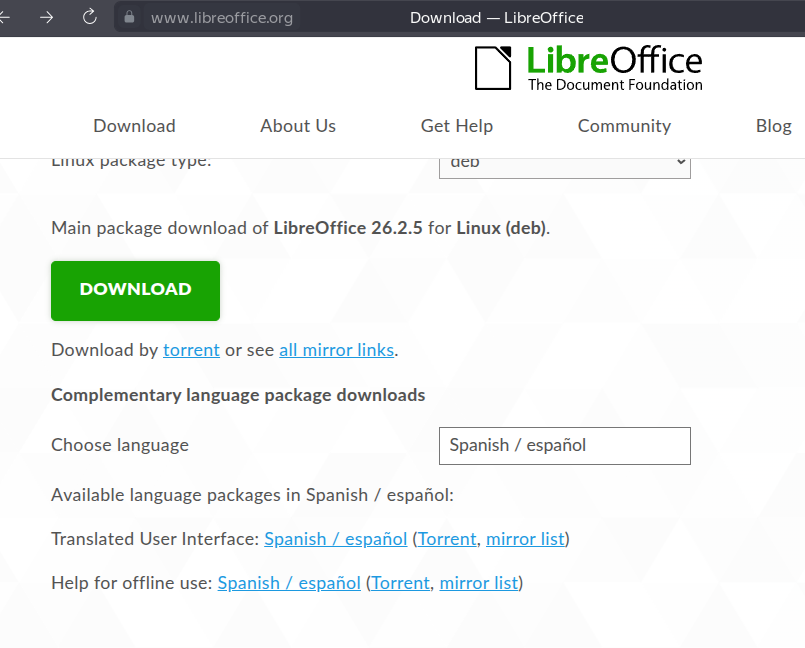This screenshot has width=805, height=648.
Task: Click the green DOWNLOAD button
Action: click(x=136, y=291)
